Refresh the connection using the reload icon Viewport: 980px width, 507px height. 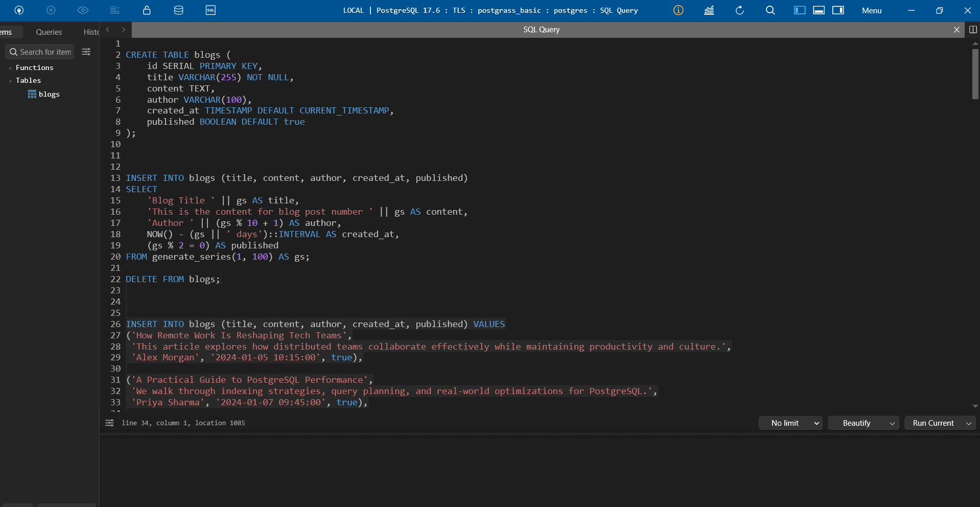point(739,10)
